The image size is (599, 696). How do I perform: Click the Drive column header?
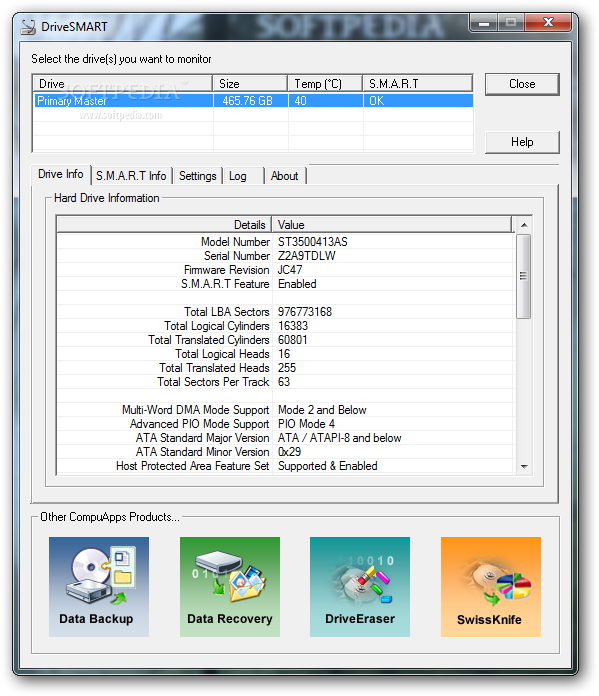pos(123,84)
